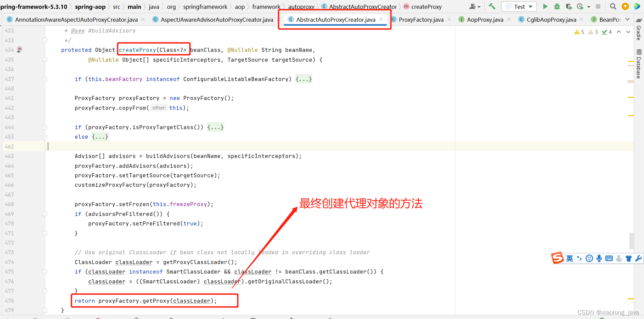Click the orange IDE update arrow icon
The width and height of the screenshot is (644, 319).
625,6
